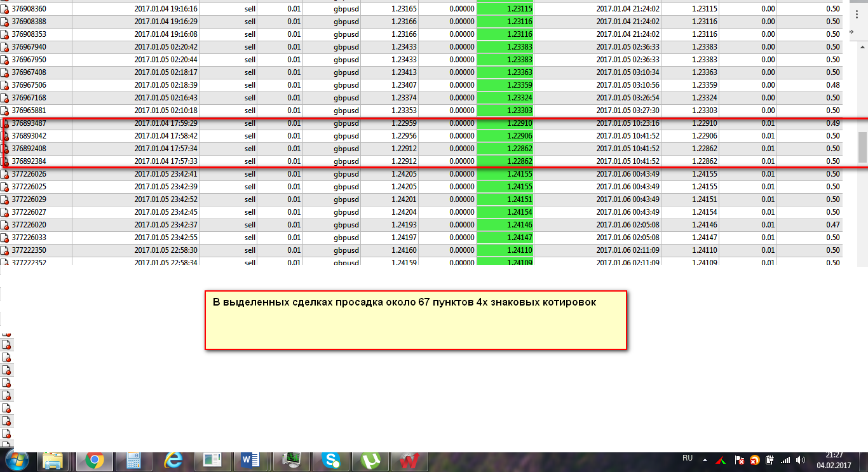Image resolution: width=868 pixels, height=472 pixels.
Task: Click the open price 1.22959
Action: (404, 123)
